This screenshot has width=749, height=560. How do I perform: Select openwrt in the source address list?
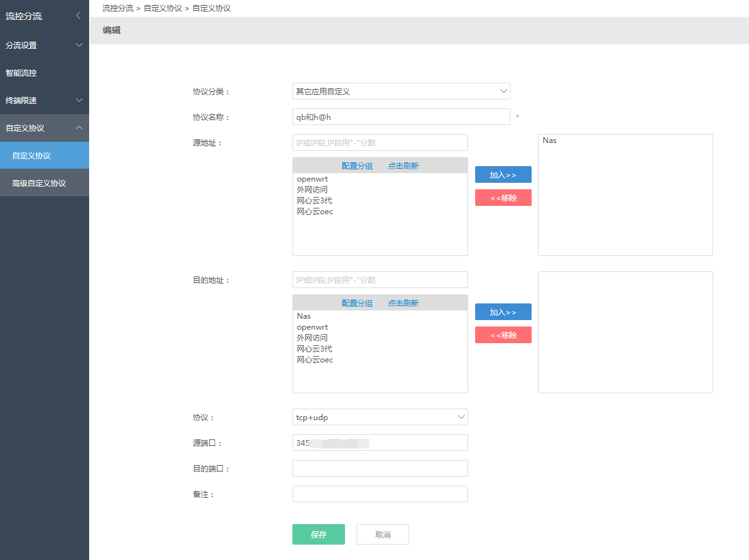point(312,179)
